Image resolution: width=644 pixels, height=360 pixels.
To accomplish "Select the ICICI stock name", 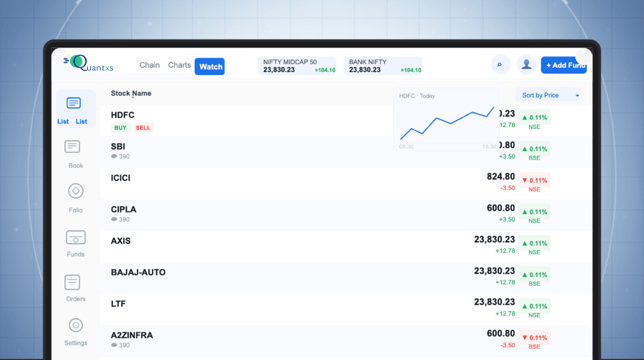I will coord(120,178).
